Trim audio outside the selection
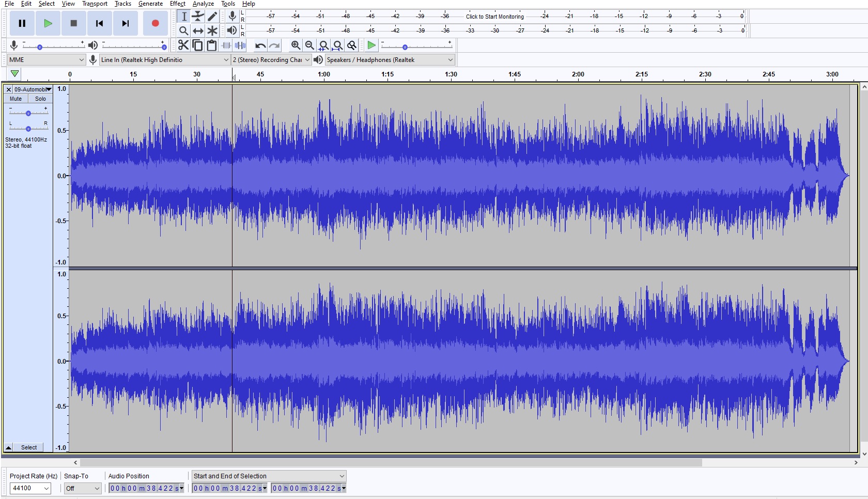 click(226, 45)
